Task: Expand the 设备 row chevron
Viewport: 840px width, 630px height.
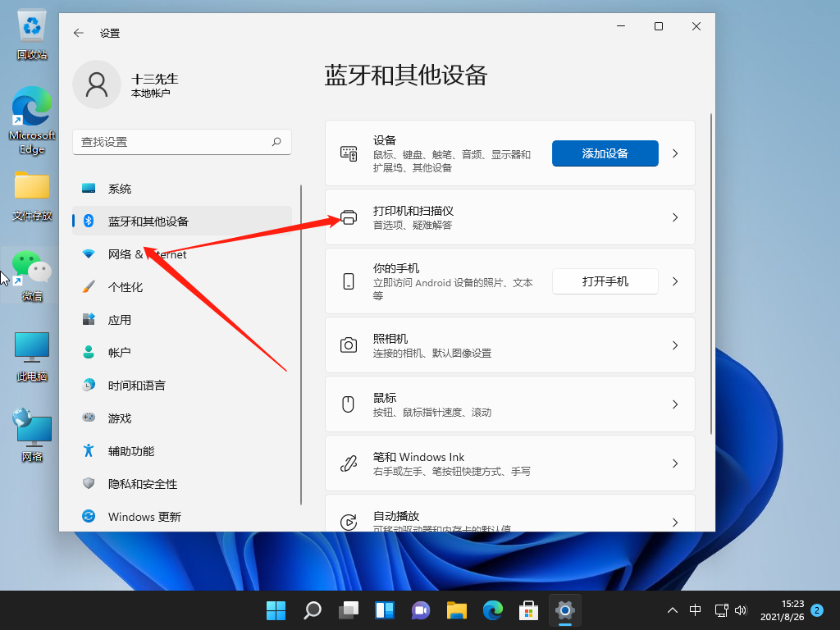Action: tap(675, 153)
